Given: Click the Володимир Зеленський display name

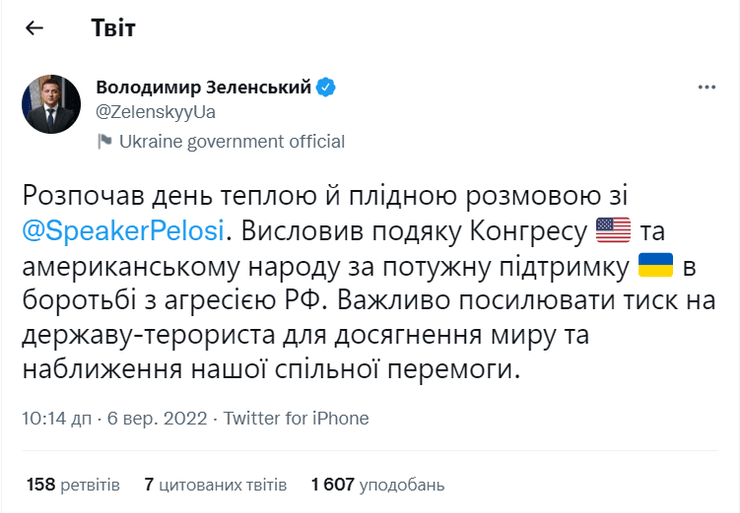Looking at the screenshot, I should (x=203, y=88).
